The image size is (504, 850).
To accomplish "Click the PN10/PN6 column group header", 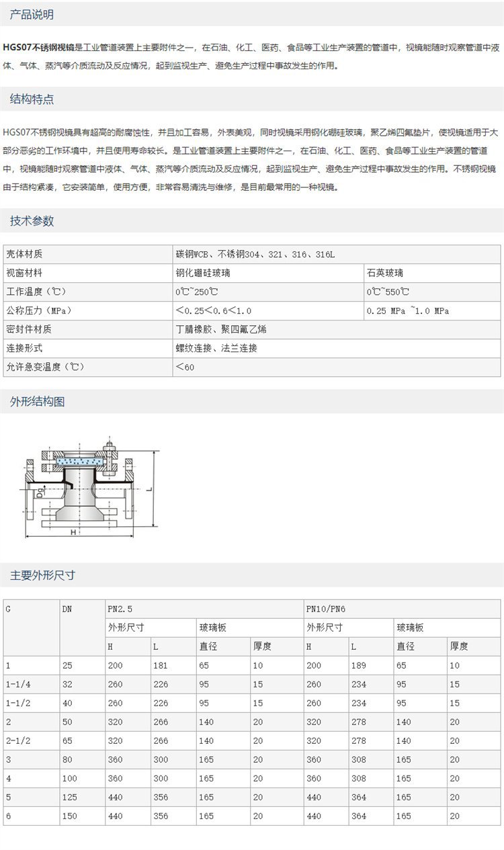I will [x=402, y=609].
